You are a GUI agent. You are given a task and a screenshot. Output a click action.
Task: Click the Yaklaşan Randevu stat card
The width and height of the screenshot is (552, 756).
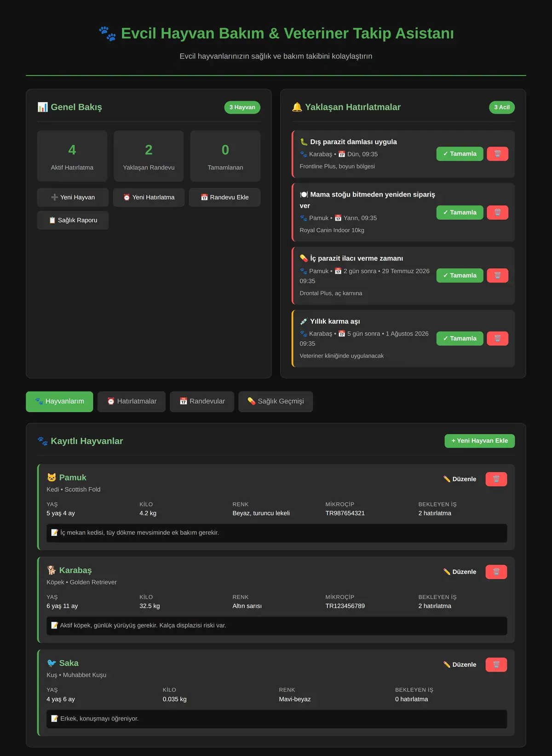[x=149, y=156]
